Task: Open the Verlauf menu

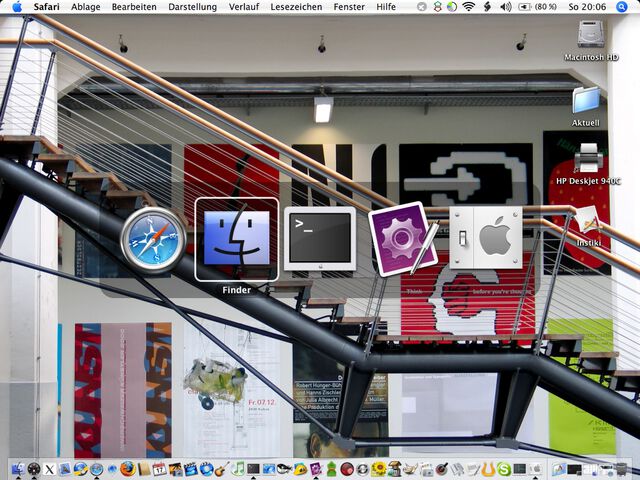Action: pos(244,7)
